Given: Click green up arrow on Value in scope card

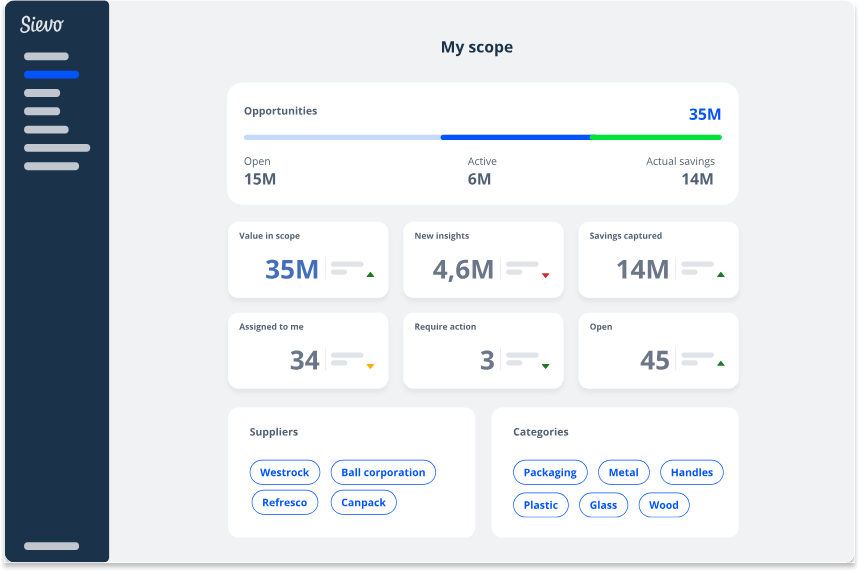Looking at the screenshot, I should [370, 274].
